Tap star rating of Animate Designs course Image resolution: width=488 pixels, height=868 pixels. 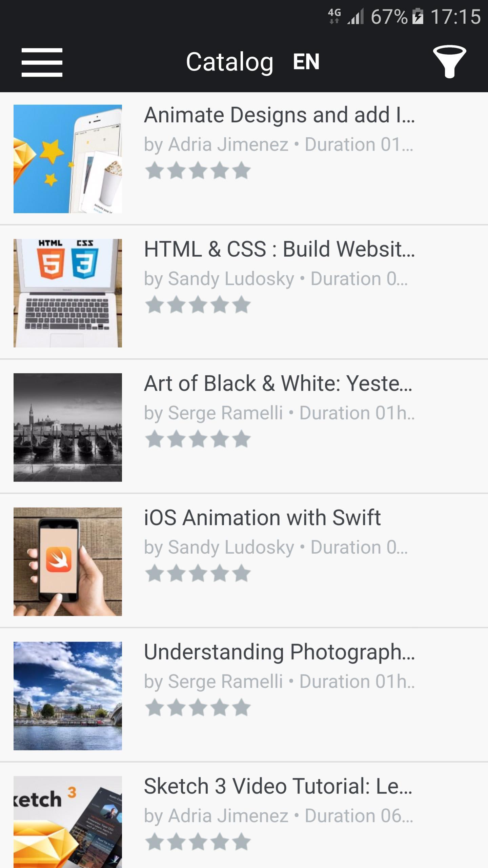point(198,171)
